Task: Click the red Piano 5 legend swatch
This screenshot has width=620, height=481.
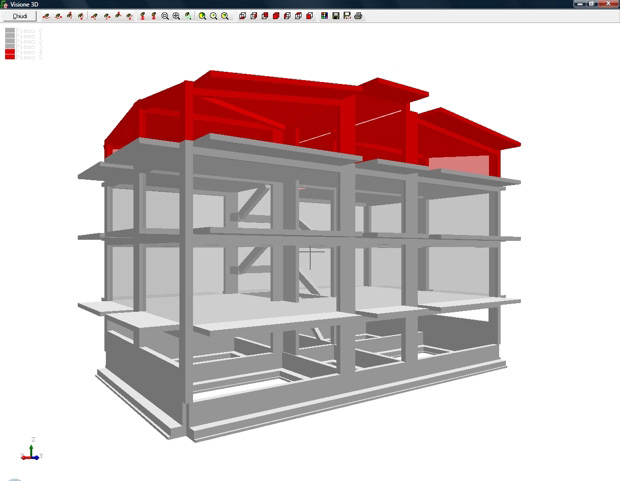Action: [10, 57]
